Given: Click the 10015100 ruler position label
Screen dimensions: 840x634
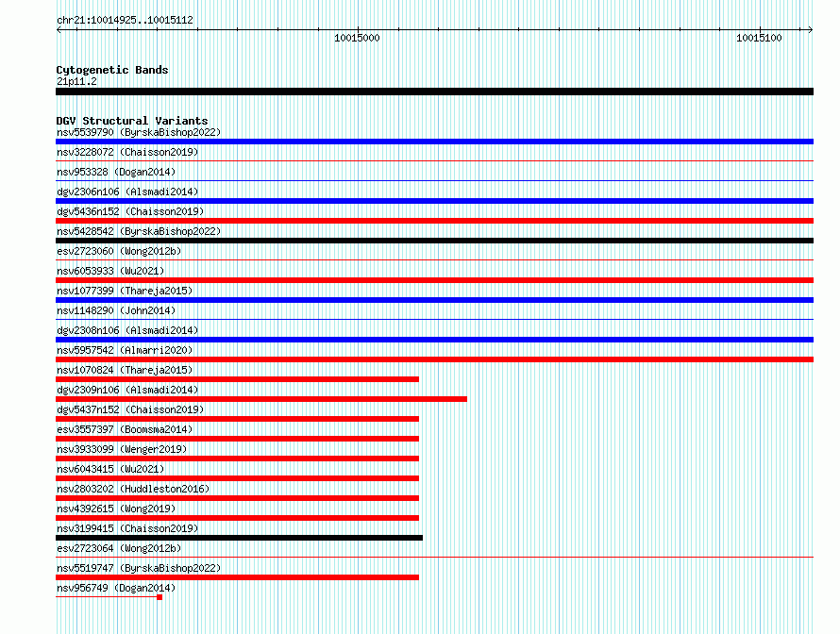Looking at the screenshot, I should click(x=759, y=38).
